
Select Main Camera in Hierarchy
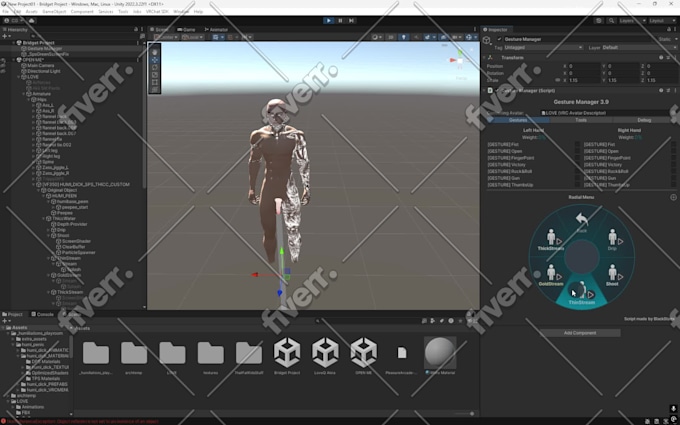[x=41, y=65]
